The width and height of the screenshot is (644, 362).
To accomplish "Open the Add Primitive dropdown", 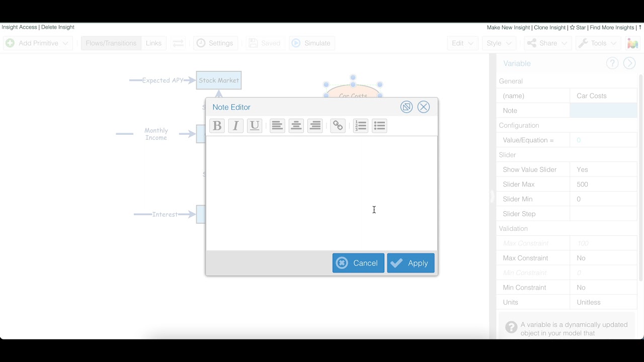I will pos(38,43).
